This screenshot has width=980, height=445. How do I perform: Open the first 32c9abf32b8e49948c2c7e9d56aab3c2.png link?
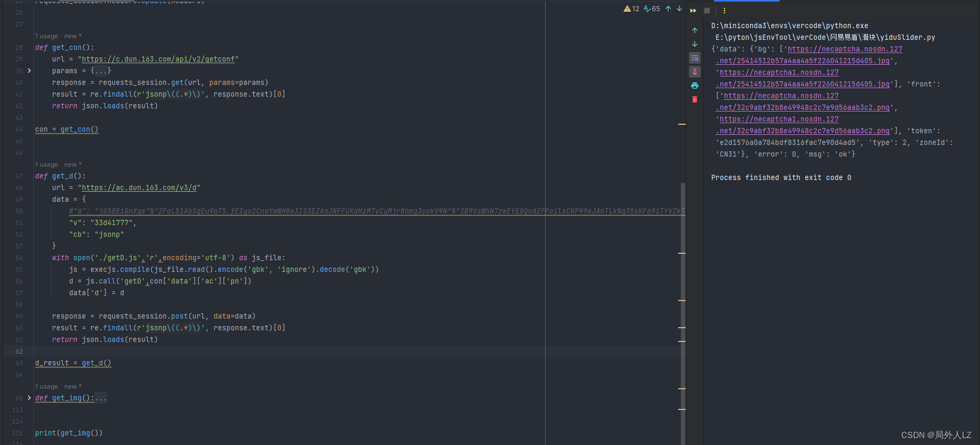[x=802, y=107]
